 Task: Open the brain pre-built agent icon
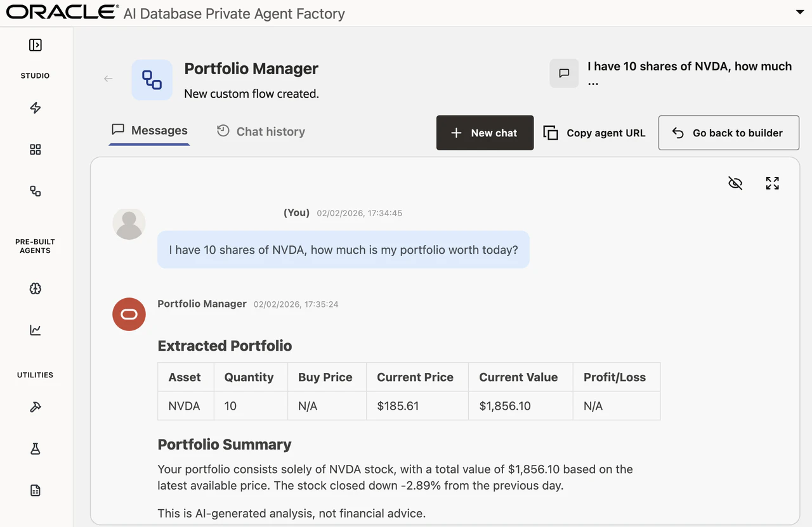[36, 289]
